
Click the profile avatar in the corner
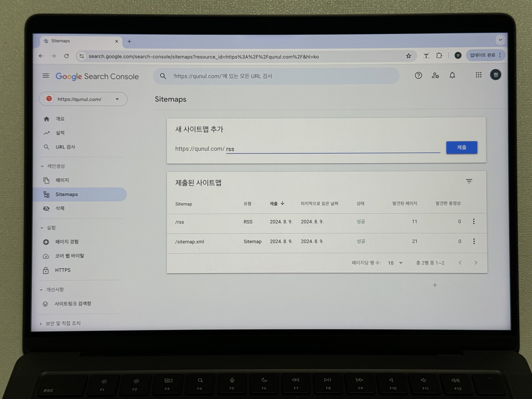[495, 75]
